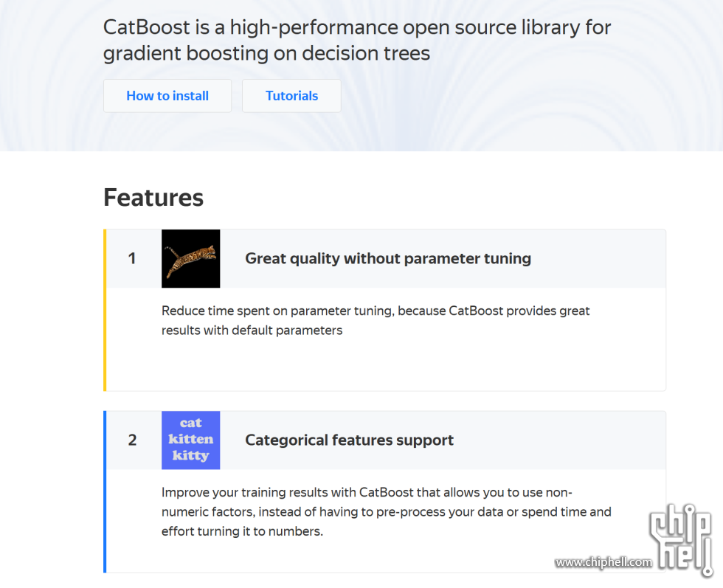Click the 'Improve your training results' paragraph
Viewport: 723px width, 588px height.
click(x=387, y=512)
